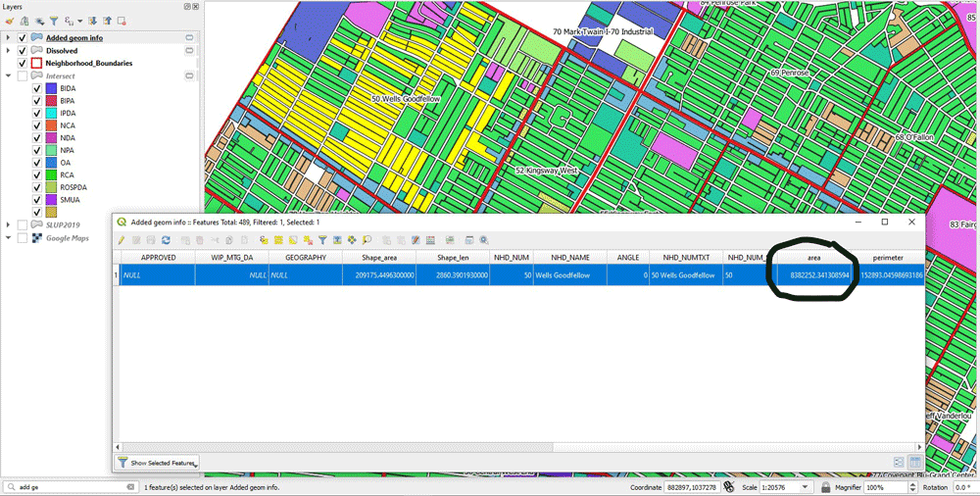Reload the attribute table
Viewport: 980px width, 496px height.
(x=166, y=239)
